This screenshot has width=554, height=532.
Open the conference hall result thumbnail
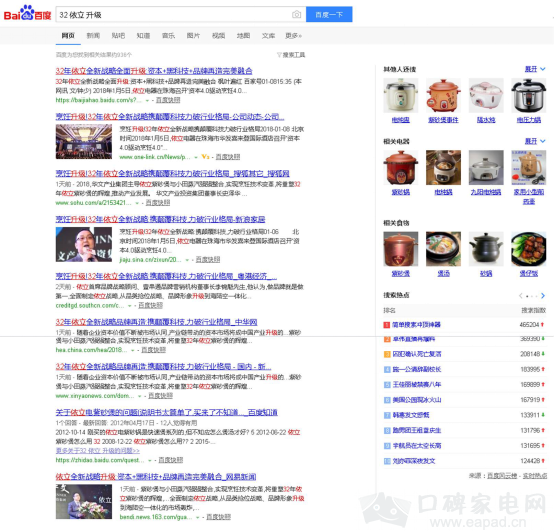click(x=84, y=142)
